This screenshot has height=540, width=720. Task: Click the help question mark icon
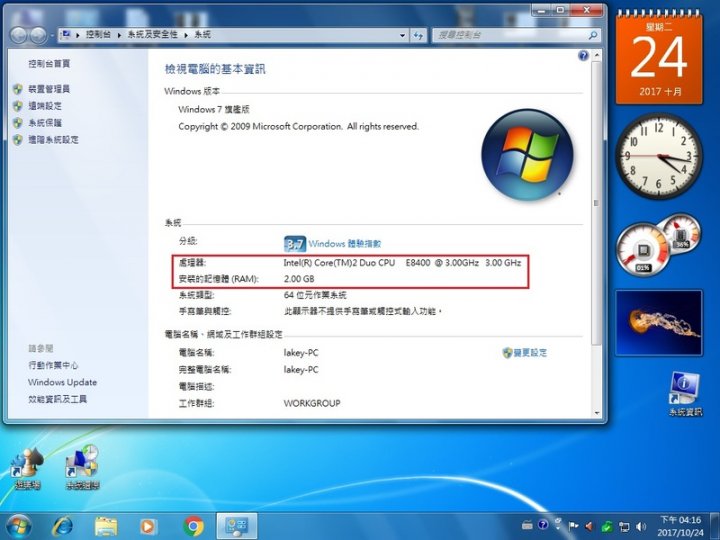583,56
